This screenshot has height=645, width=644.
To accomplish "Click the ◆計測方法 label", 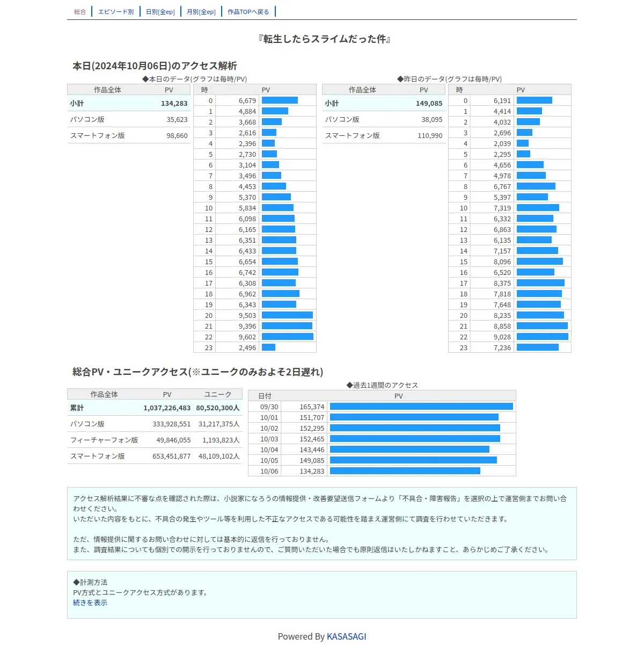I will [90, 582].
